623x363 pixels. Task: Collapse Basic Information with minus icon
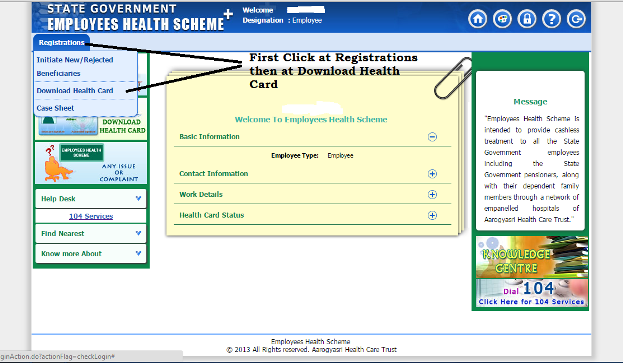tap(432, 137)
